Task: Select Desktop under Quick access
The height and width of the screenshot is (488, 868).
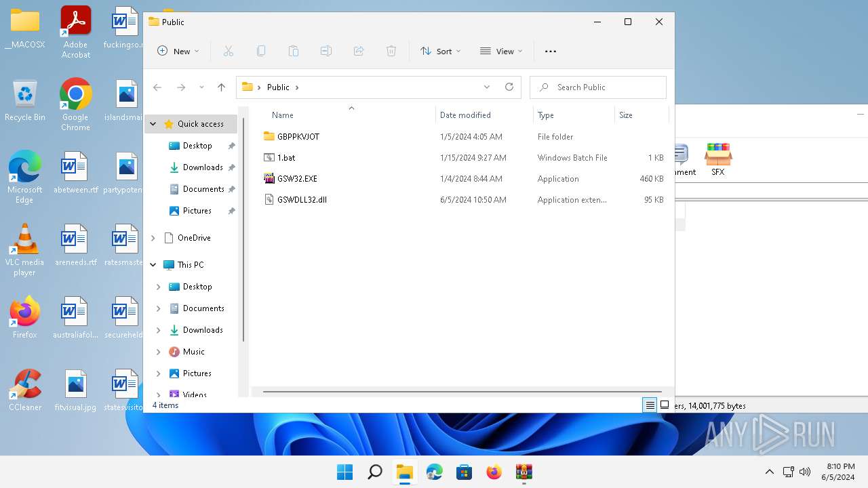Action: click(x=197, y=146)
